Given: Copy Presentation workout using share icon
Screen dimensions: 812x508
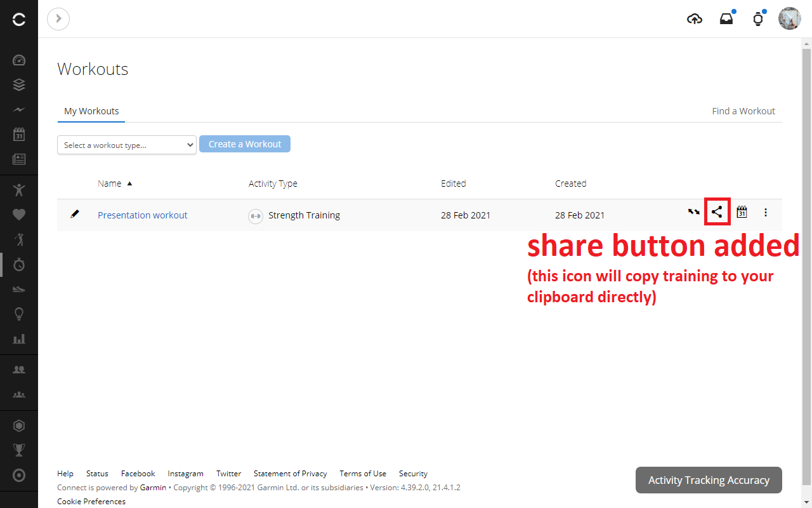Looking at the screenshot, I should tap(717, 212).
